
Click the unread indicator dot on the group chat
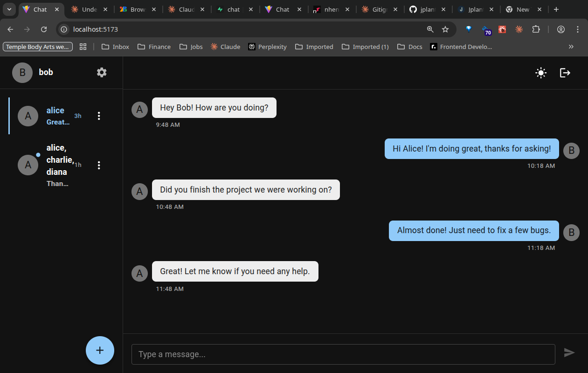click(38, 154)
